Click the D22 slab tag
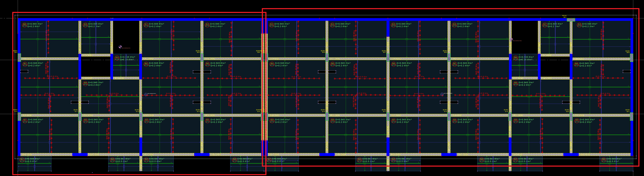 pos(146,64)
